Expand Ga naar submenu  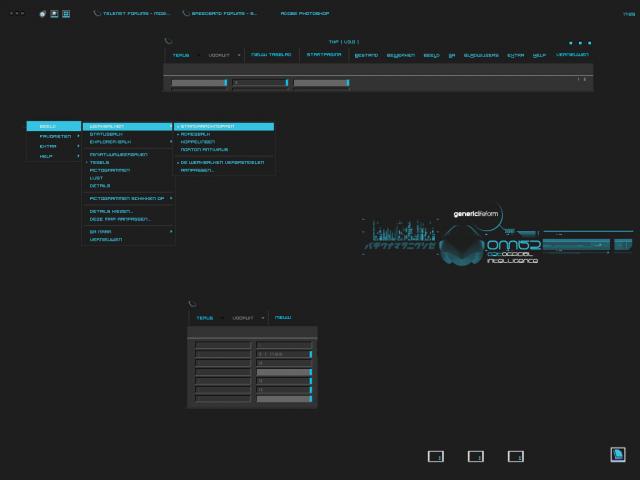point(128,232)
